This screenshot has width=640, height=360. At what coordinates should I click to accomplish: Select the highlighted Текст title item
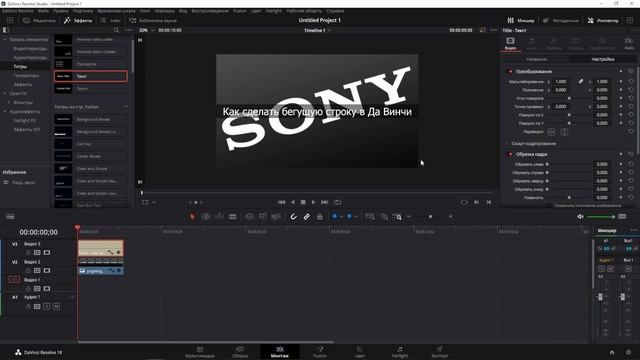point(91,76)
